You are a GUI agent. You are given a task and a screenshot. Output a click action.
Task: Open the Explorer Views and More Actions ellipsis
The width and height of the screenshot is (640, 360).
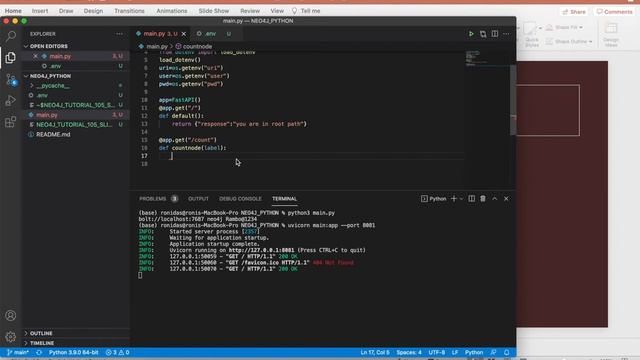(119, 34)
